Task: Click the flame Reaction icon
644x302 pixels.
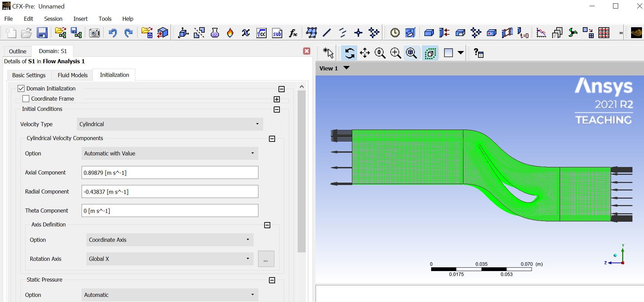Action: [230, 33]
